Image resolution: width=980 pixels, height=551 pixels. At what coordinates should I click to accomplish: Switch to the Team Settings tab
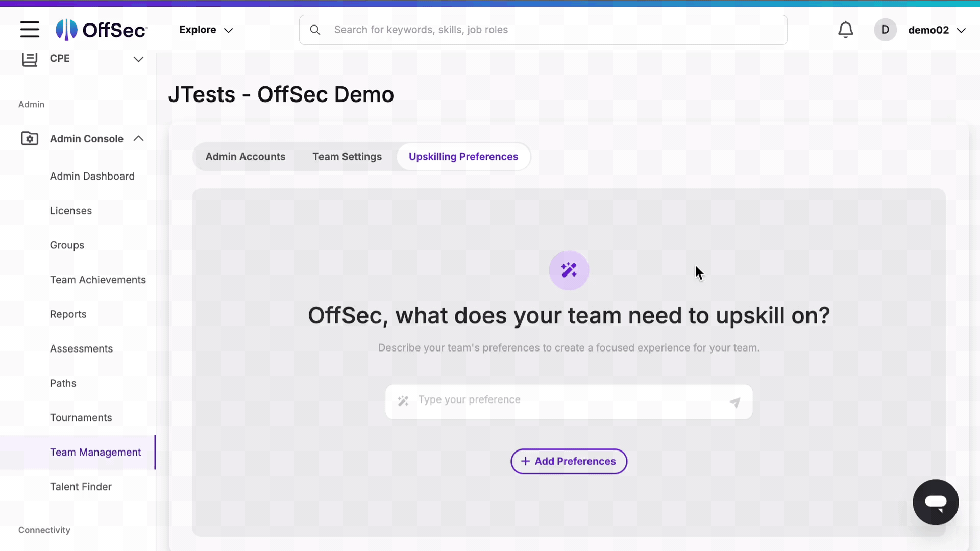point(347,157)
